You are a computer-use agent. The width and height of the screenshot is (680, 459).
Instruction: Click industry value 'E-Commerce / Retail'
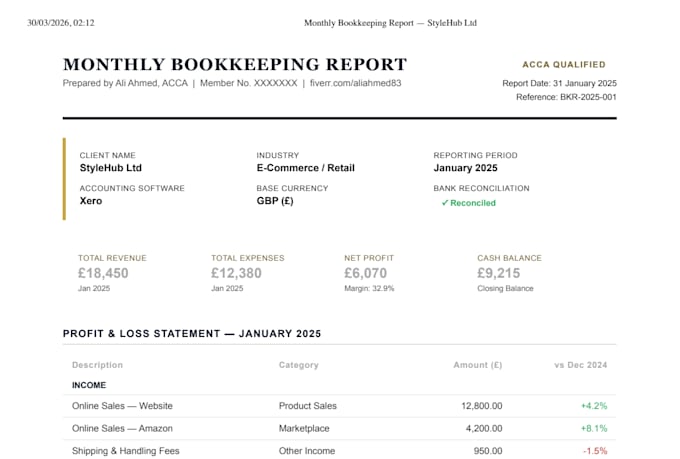305,168
